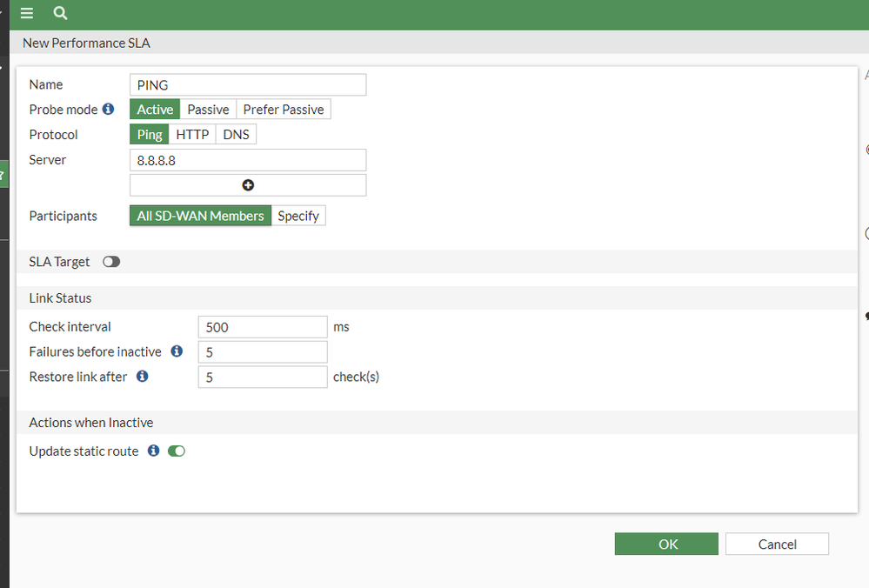Screen dimensions: 869x588
Task: Click the search magnifier icon
Action: [x=60, y=13]
